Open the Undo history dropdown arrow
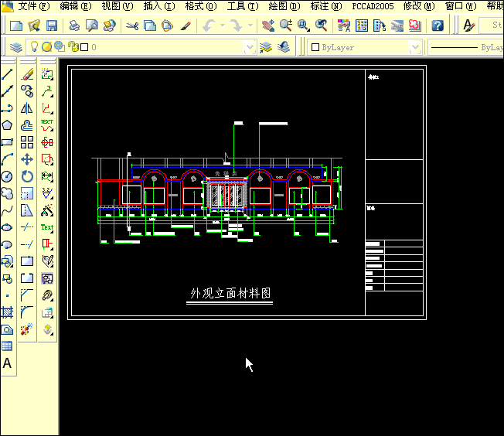Image resolution: width=504 pixels, height=436 pixels. (223, 26)
